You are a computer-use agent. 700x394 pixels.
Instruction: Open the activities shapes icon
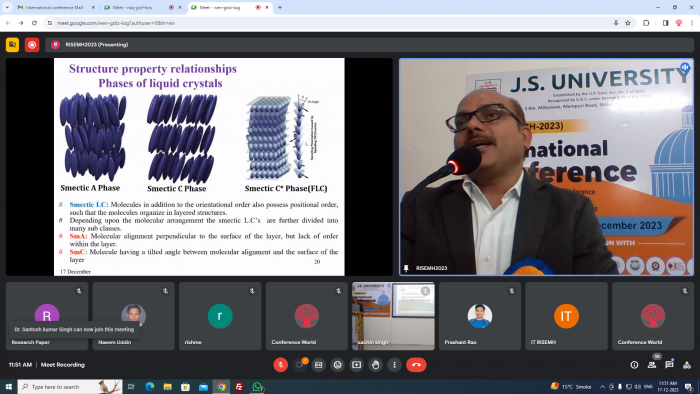[x=687, y=365]
